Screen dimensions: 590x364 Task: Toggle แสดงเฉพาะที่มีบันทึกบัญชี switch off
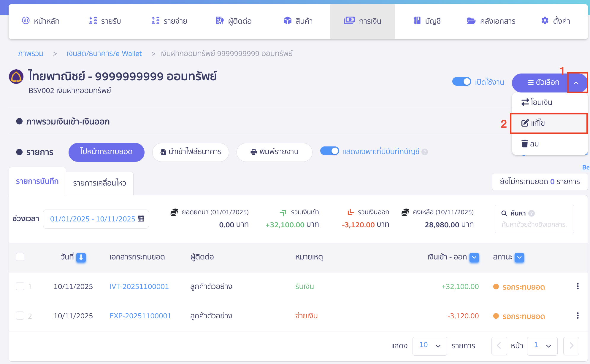(330, 151)
